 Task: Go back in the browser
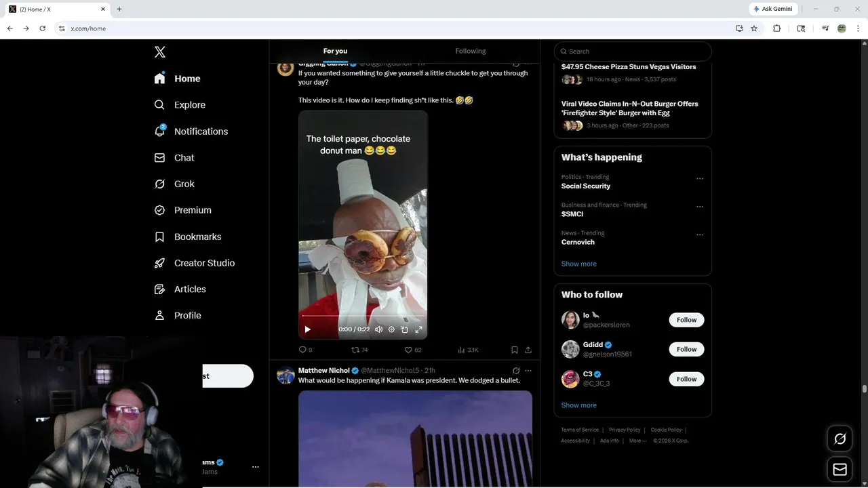(x=9, y=28)
